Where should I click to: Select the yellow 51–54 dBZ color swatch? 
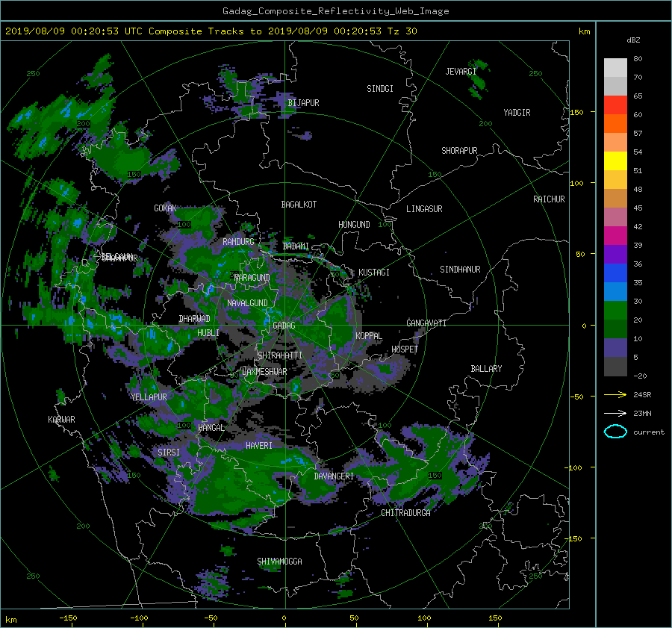pos(615,161)
